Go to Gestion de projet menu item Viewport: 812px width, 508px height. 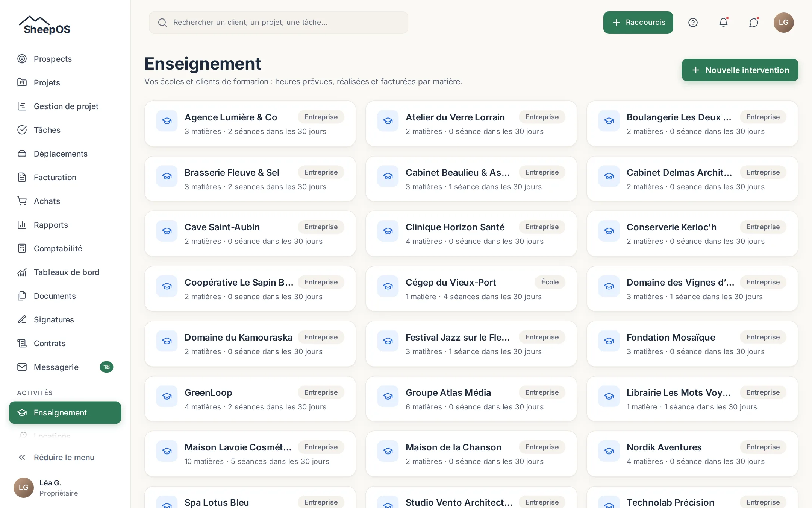pos(65,106)
